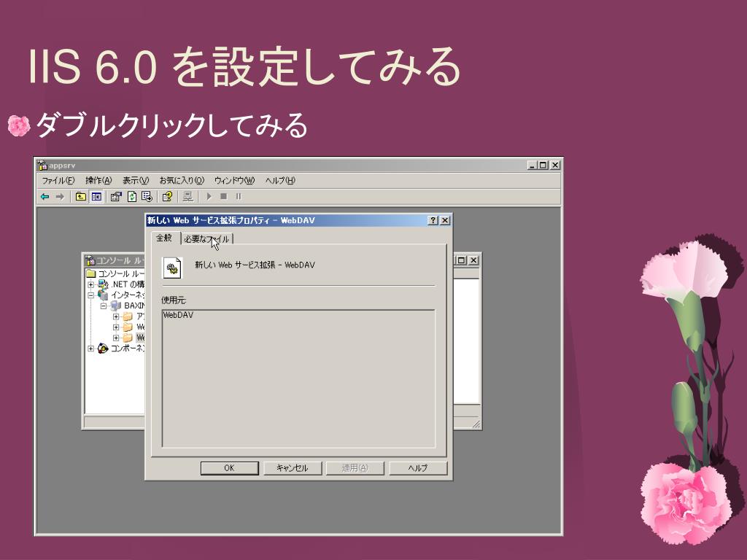Click the Component Services node icon
Screen dimensions: 747x560
(x=103, y=349)
